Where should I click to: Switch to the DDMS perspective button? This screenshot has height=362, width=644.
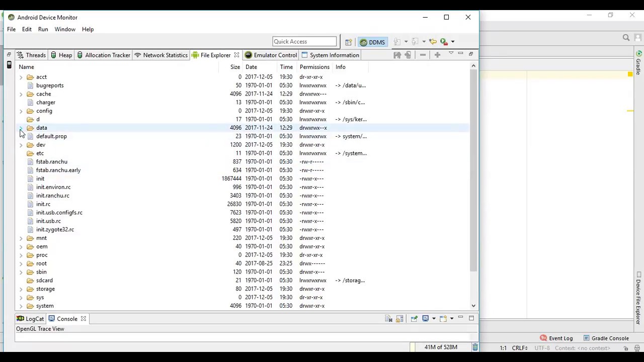[x=373, y=42]
